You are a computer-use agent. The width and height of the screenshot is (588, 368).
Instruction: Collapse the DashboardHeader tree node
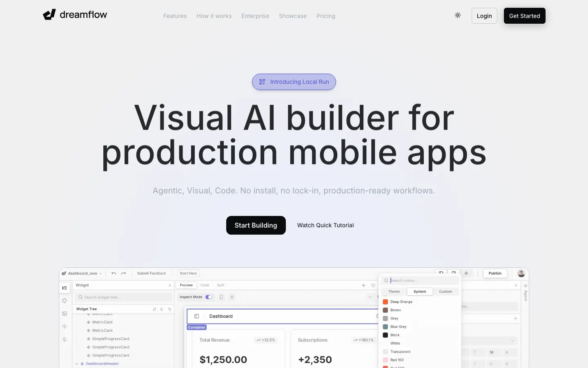click(76, 364)
